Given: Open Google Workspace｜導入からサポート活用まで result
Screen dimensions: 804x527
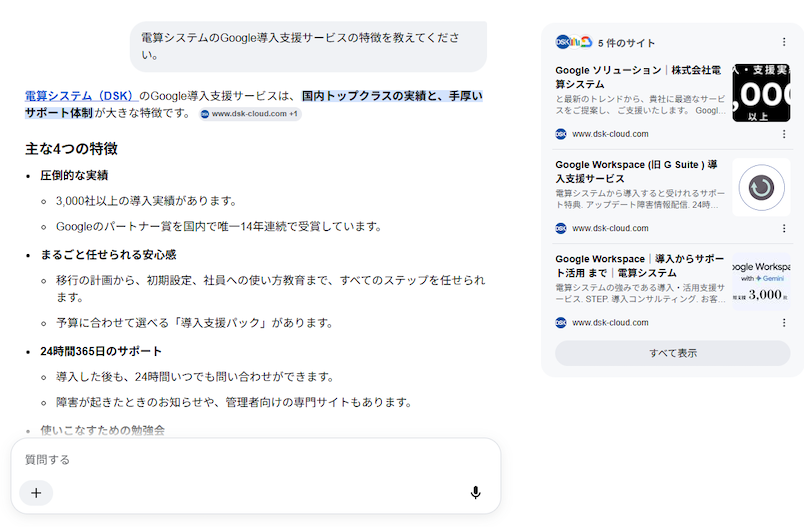Looking at the screenshot, I should pos(640,266).
